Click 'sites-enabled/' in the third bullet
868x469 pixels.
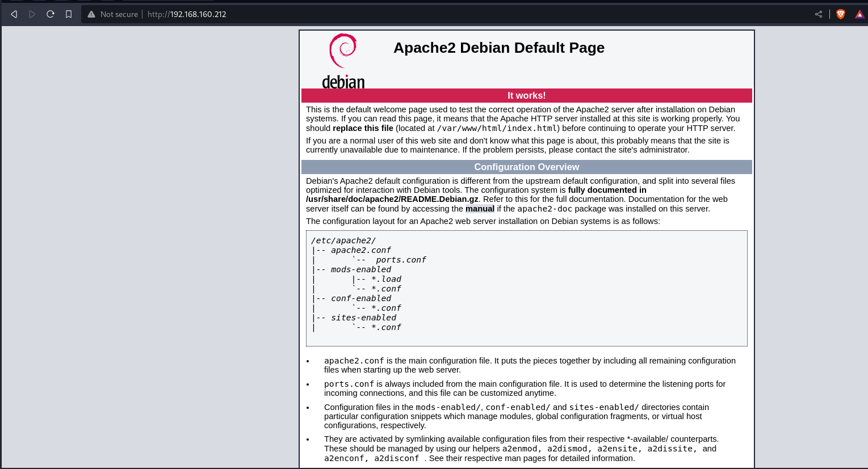pos(604,407)
